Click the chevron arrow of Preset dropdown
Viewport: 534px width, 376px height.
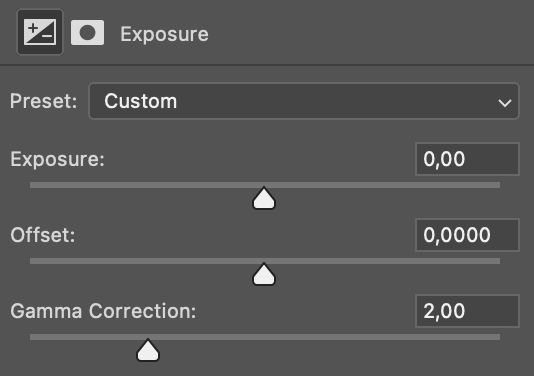(x=504, y=102)
